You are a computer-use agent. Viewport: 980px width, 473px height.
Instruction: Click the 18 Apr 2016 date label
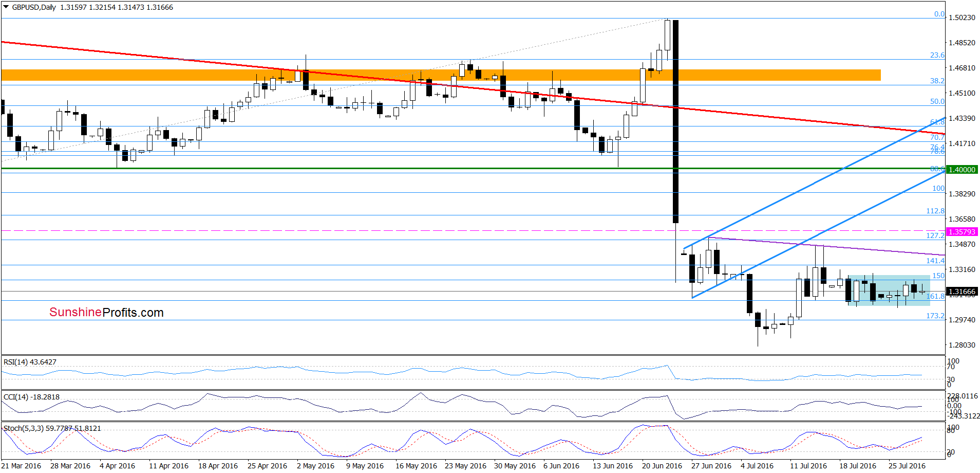[x=218, y=466]
